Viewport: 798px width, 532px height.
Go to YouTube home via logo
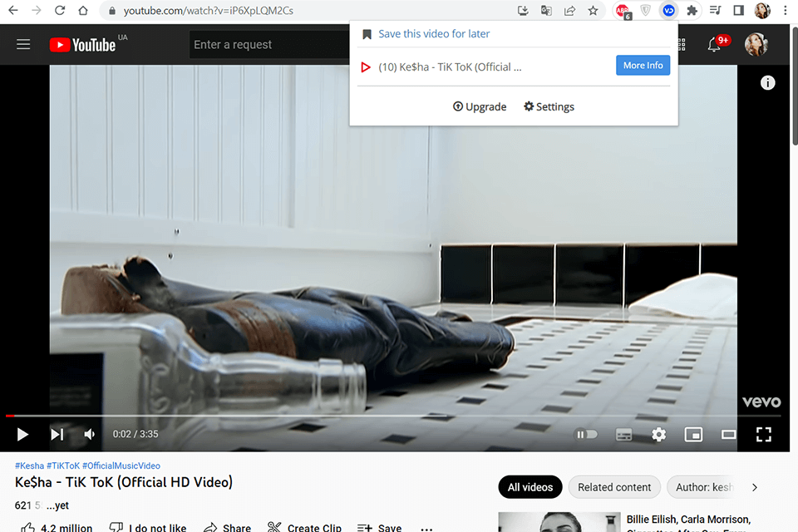(x=82, y=45)
